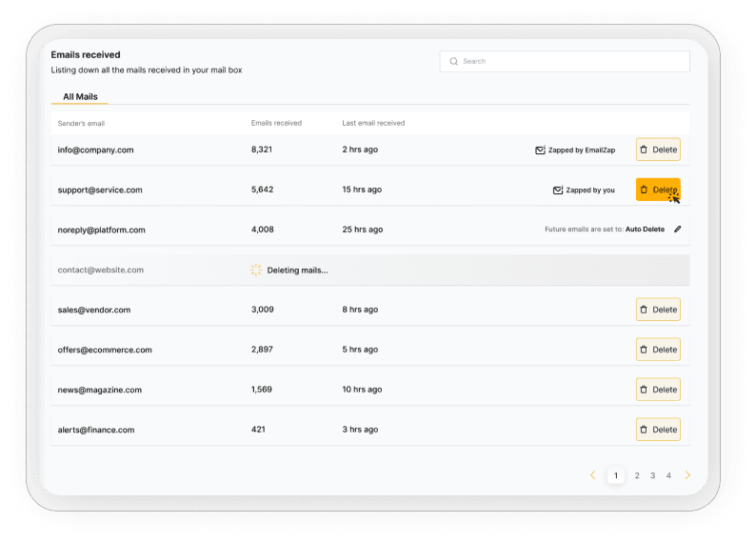Click the 10 hrs ago timestamp
The width and height of the screenshot is (756, 542).
click(362, 390)
